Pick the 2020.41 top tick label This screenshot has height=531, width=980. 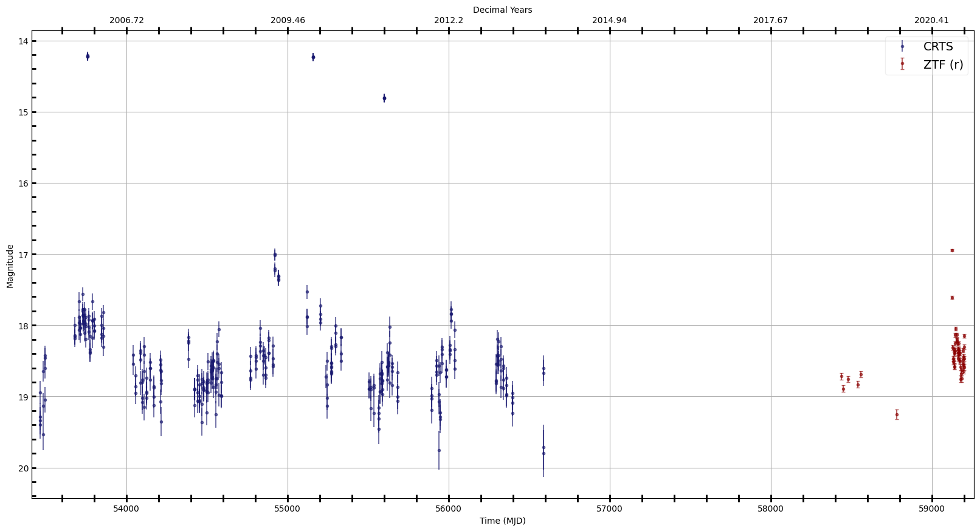[x=931, y=20]
